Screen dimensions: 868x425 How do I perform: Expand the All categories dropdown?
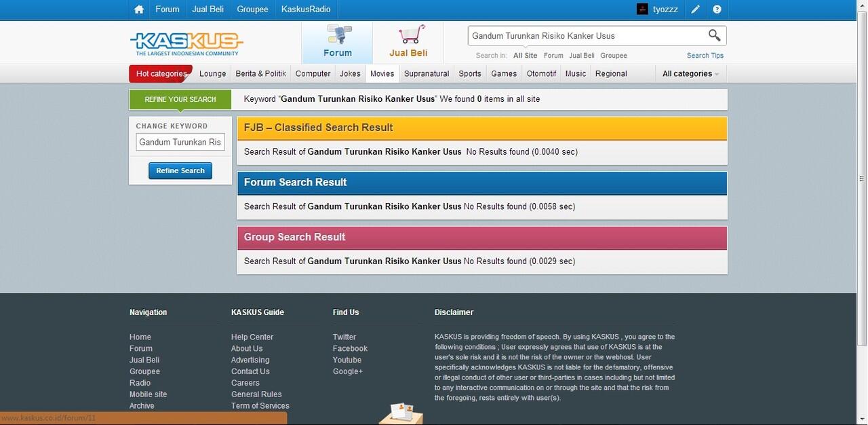tap(691, 73)
